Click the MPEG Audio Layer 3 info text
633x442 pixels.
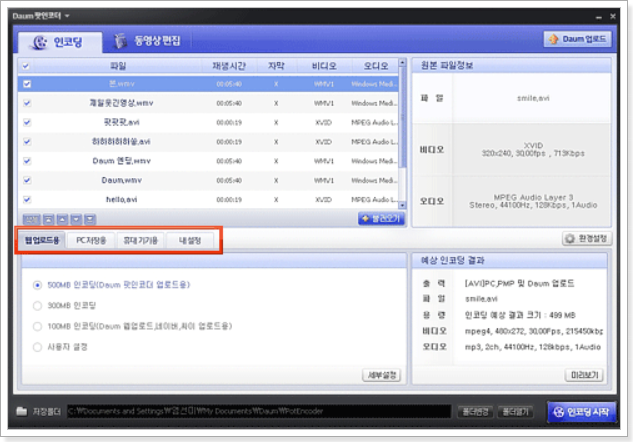[533, 201]
